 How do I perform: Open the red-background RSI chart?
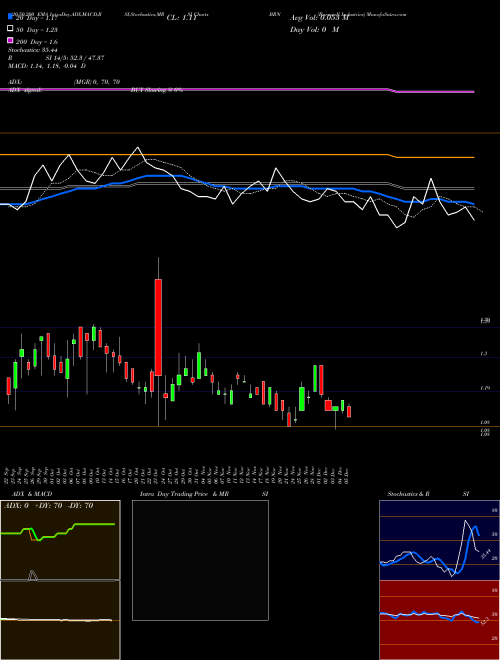[439, 620]
